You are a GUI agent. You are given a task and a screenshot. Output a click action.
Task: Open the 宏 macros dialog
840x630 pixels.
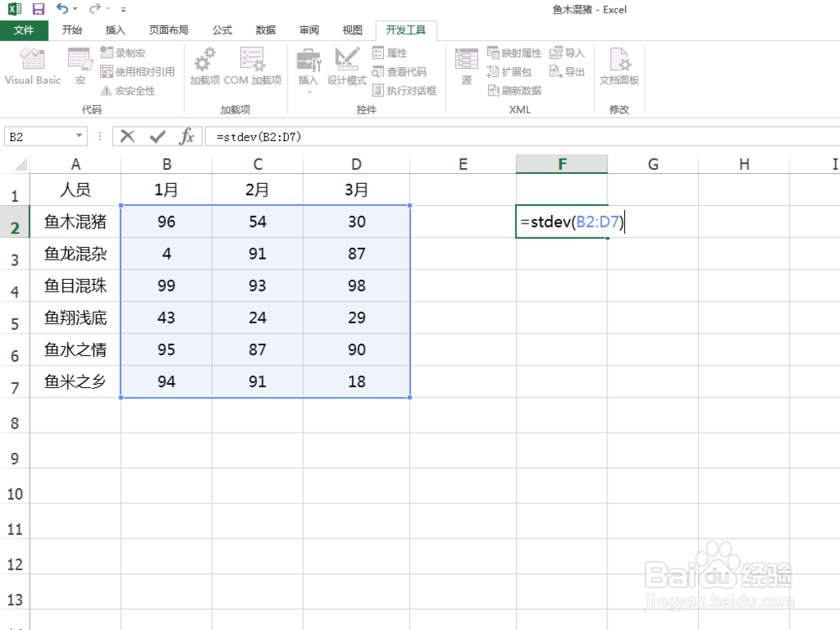[x=80, y=66]
